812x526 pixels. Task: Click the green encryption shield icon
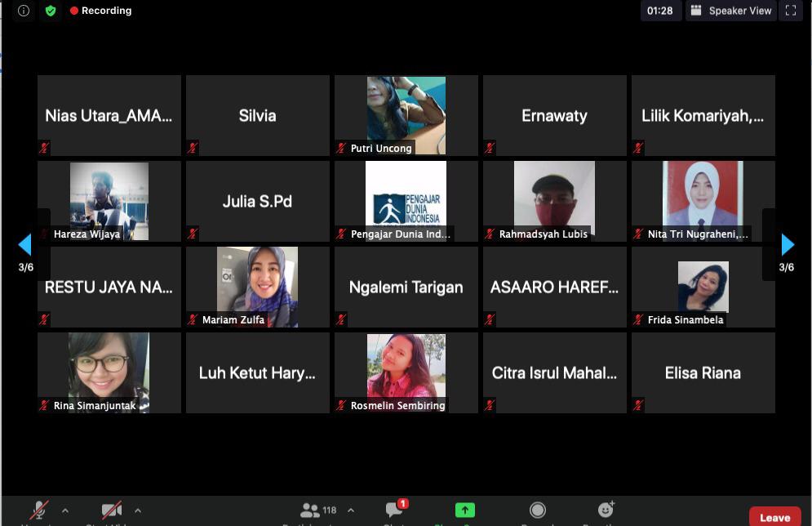click(51, 11)
